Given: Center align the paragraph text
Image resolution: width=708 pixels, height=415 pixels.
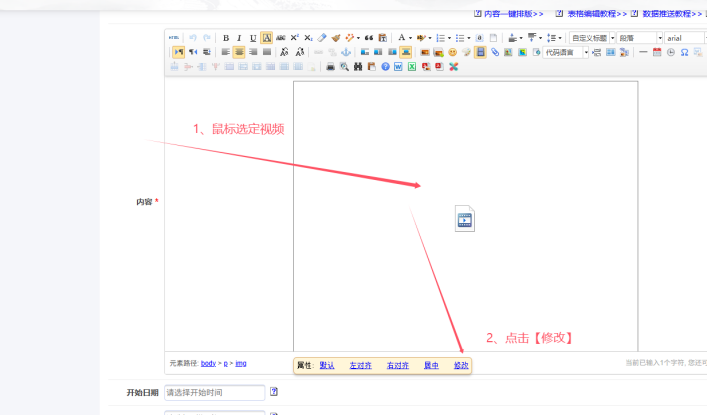Looking at the screenshot, I should (239, 52).
